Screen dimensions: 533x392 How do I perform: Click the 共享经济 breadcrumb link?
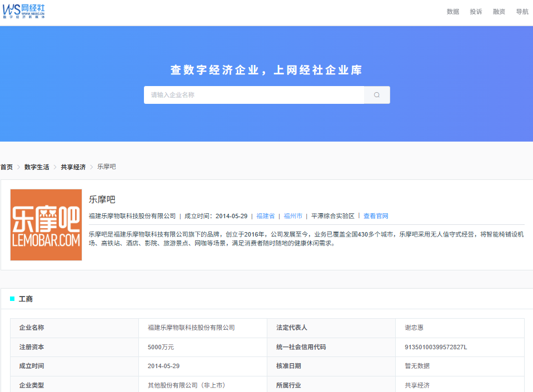point(73,167)
